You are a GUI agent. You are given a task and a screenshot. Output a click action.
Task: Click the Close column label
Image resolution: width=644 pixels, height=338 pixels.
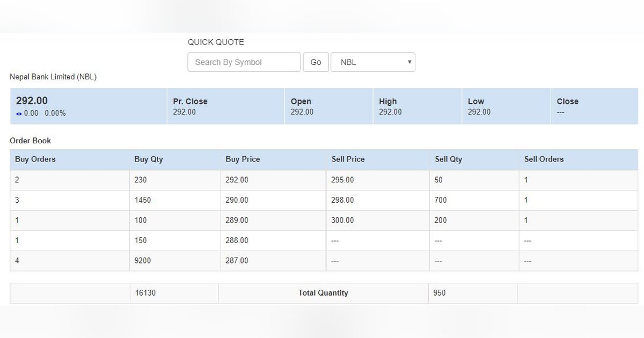coord(567,101)
